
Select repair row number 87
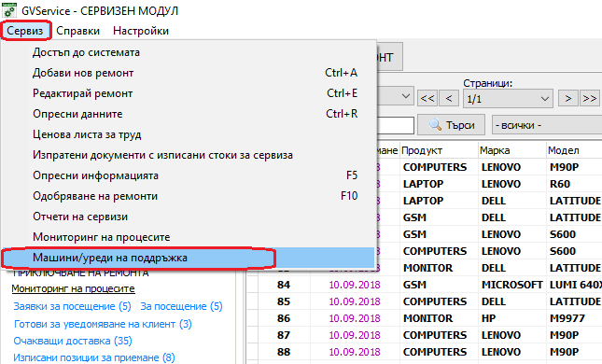coord(284,335)
